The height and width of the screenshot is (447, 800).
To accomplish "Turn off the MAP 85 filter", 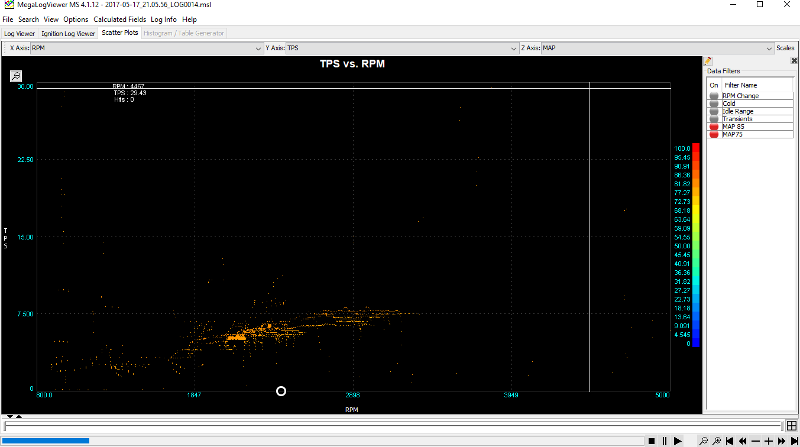I will (x=714, y=127).
